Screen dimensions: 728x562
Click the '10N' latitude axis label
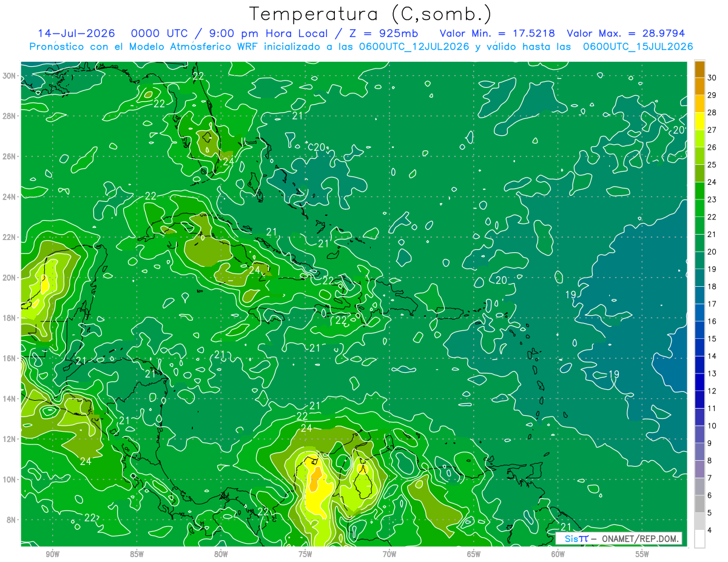tap(9, 480)
